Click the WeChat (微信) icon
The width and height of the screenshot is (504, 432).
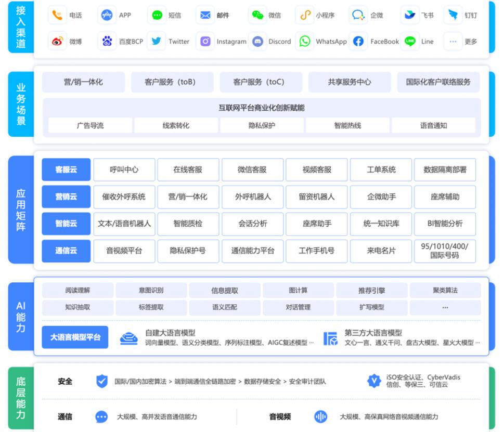pos(257,15)
